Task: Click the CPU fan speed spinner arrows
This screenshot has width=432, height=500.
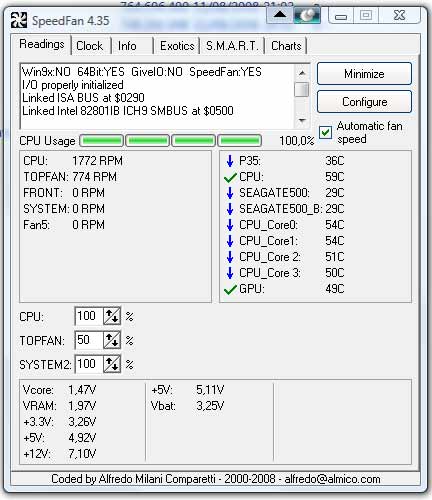Action: click(x=112, y=316)
